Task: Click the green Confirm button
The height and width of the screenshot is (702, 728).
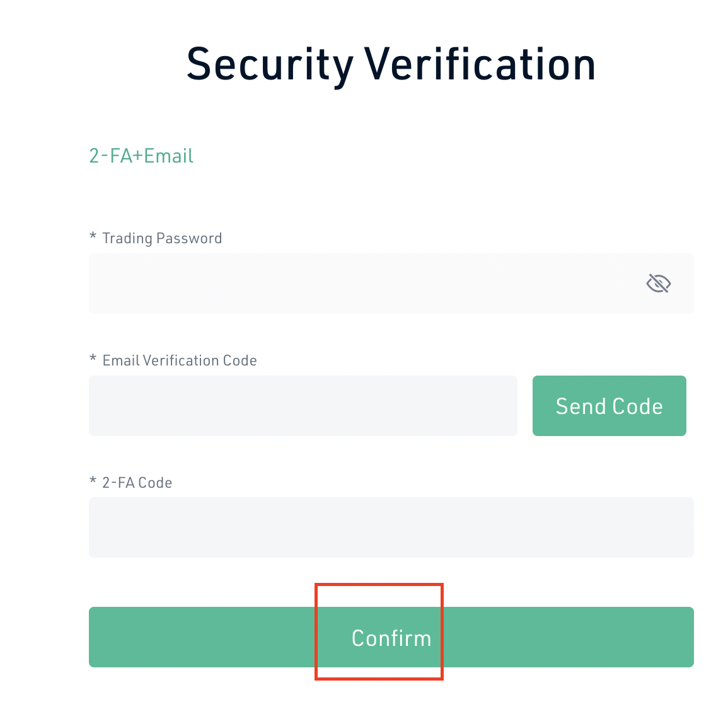Action: (391, 637)
